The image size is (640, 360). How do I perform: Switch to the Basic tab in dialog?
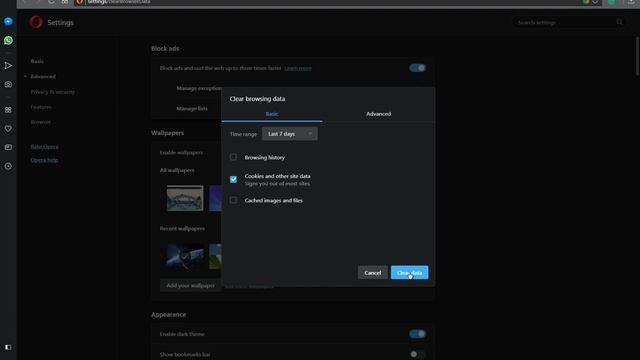(272, 114)
